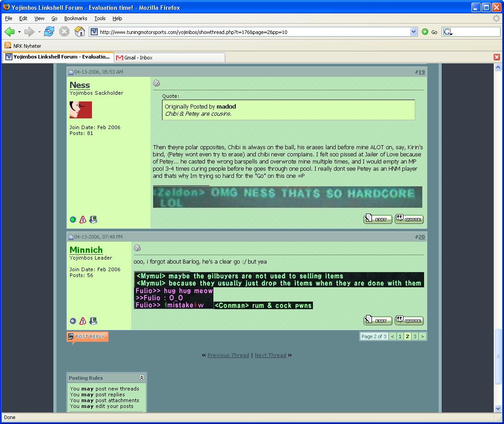Click the green Go arrow icon
This screenshot has height=424, width=504.
[x=425, y=32]
